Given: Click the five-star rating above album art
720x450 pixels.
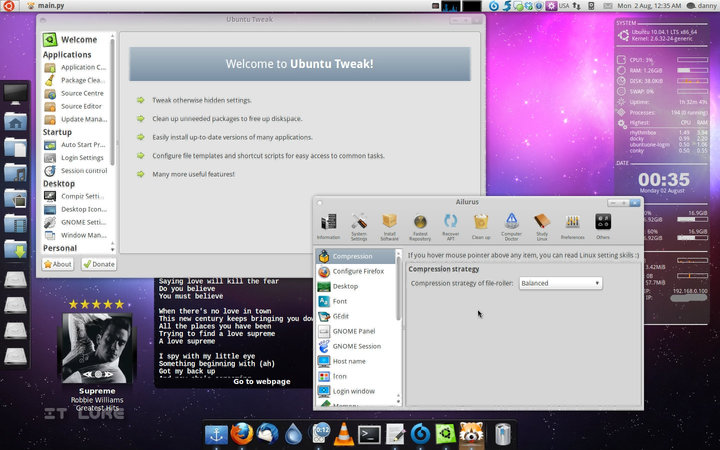Looking at the screenshot, I should (96, 304).
